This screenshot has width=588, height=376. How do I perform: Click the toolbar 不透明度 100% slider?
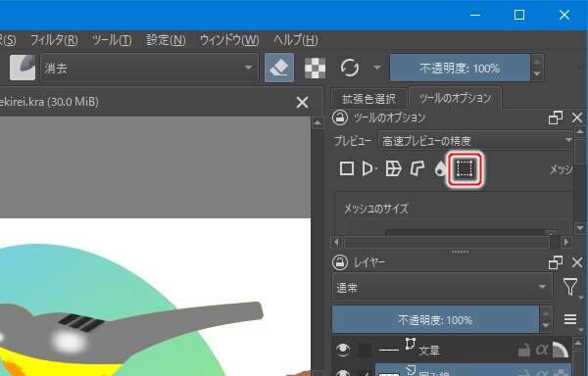coord(460,68)
